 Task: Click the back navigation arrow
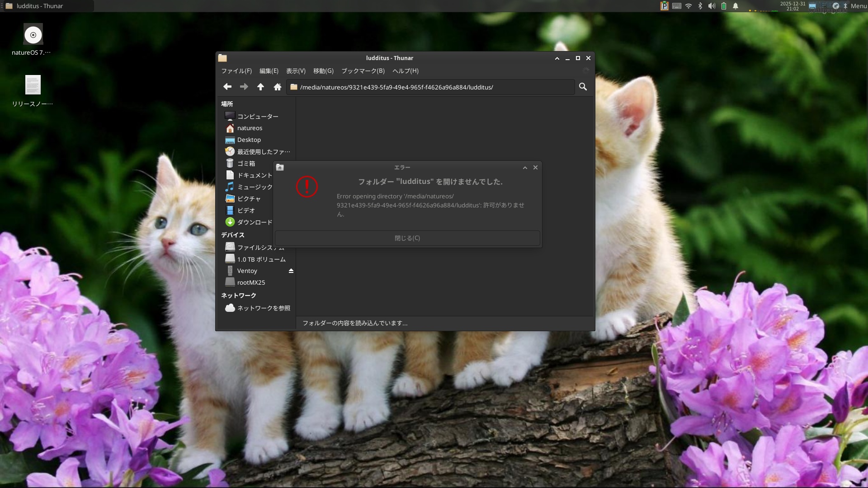pyautogui.click(x=227, y=87)
